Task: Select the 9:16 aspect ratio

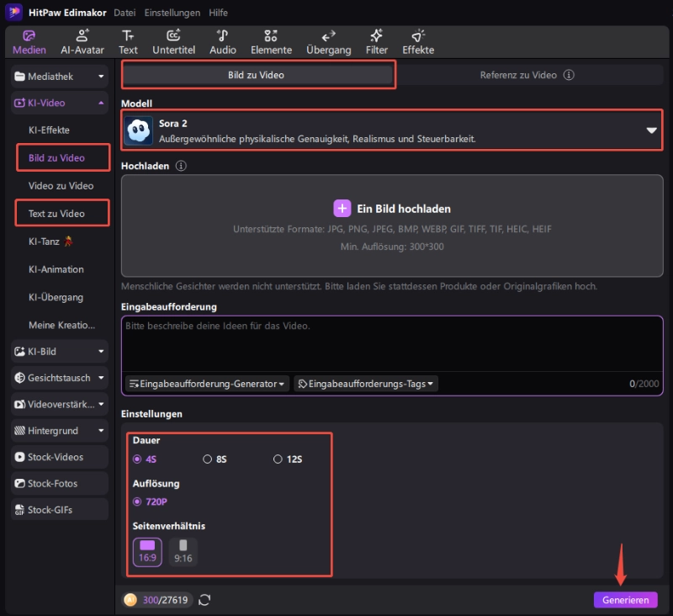Action: tap(183, 551)
